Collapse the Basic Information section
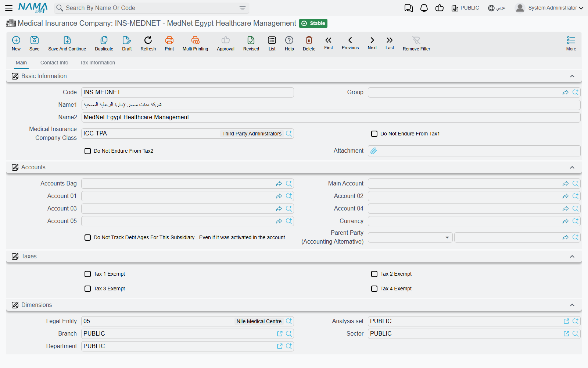Screen dimensions: 588x368 572,76
